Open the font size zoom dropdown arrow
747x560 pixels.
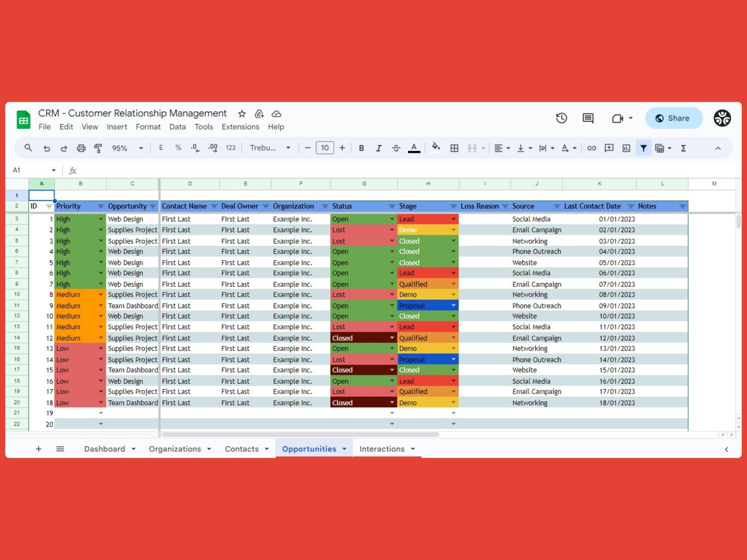[x=141, y=148]
